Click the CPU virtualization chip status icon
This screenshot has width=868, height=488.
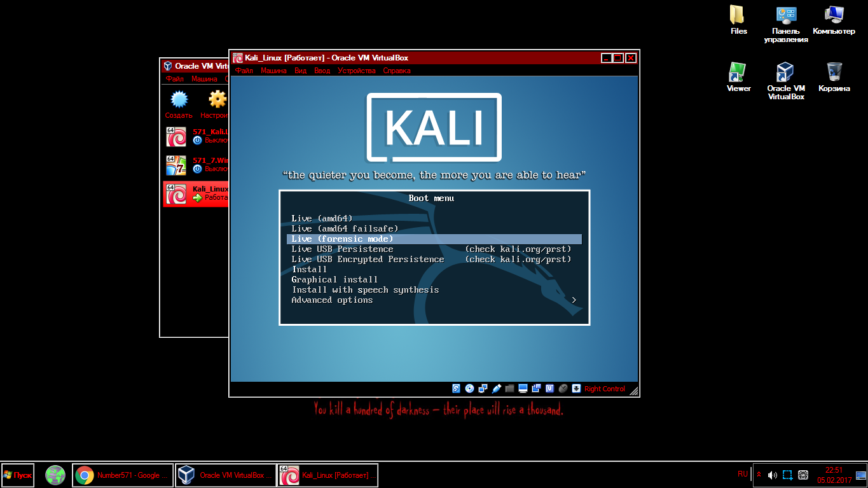[x=549, y=388]
